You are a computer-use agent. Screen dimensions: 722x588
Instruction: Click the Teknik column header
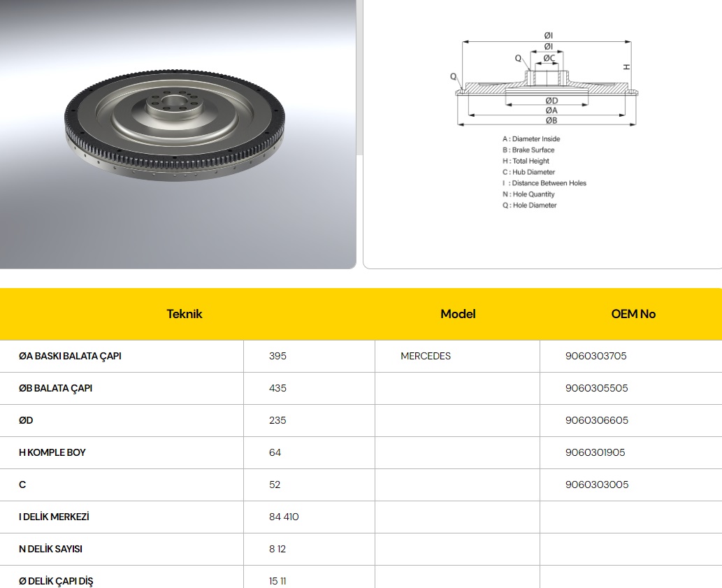[185, 314]
